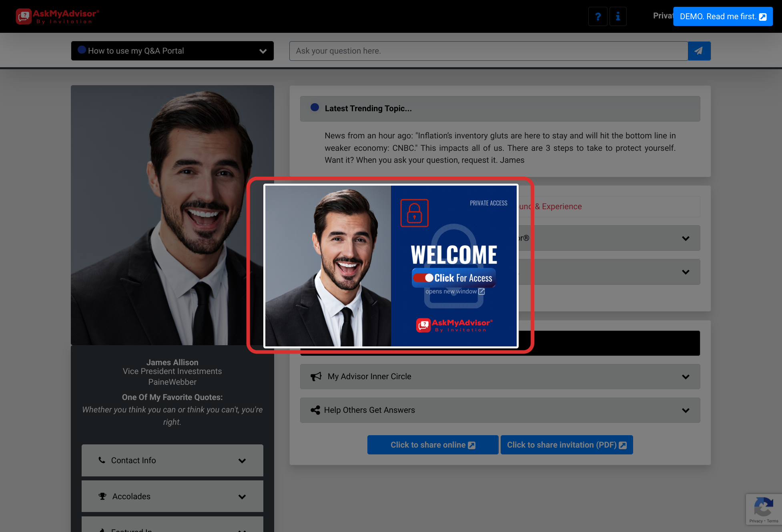Click the megaphone icon beside Inner Circle
This screenshot has width=782, height=532.
[316, 376]
